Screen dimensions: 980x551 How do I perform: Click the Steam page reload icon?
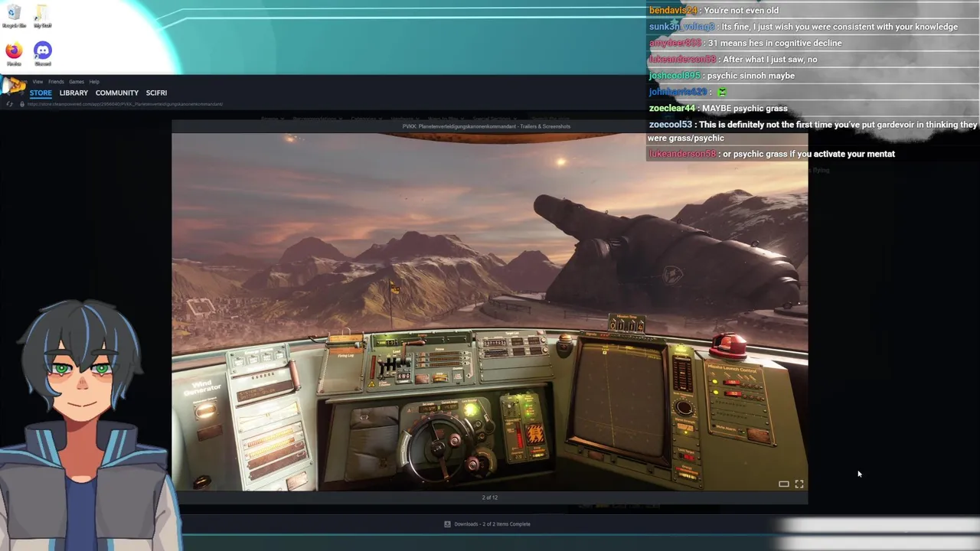10,104
